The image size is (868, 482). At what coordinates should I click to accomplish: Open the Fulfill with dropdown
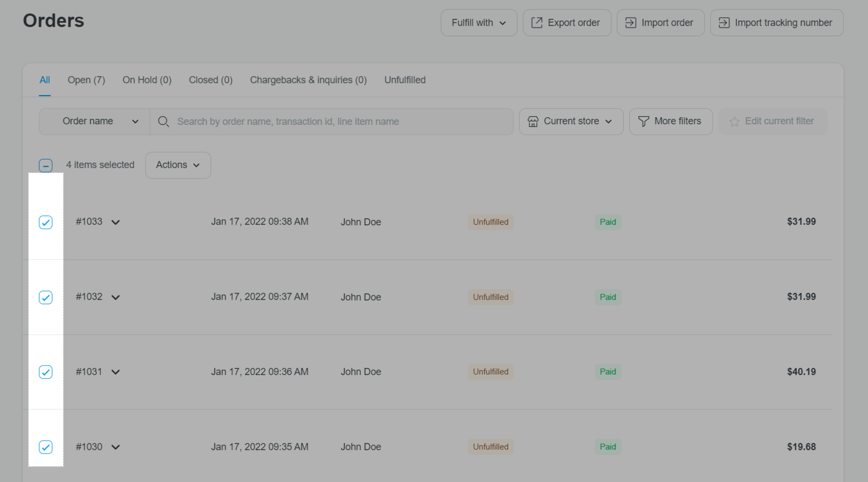tap(478, 23)
